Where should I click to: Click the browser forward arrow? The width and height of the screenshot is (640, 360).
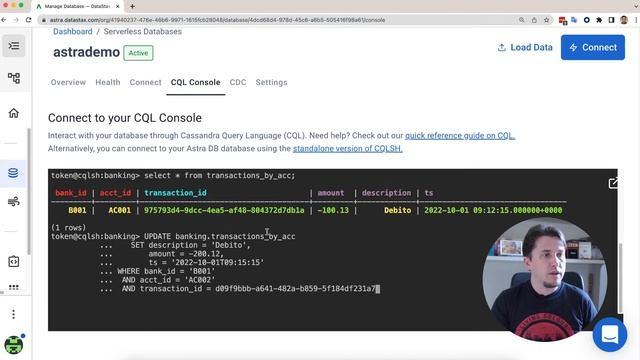click(x=16, y=20)
